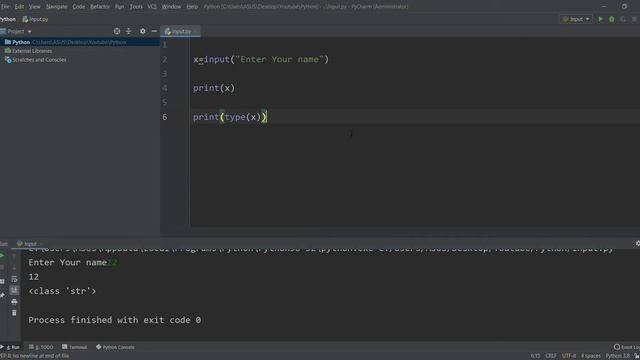640x360 pixels.
Task: Click the Python breadcrumb in navigation bar
Action: point(8,19)
